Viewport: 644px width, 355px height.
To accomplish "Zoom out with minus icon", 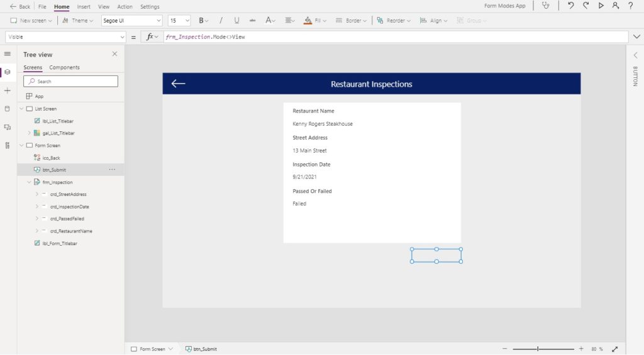I will [x=505, y=349].
